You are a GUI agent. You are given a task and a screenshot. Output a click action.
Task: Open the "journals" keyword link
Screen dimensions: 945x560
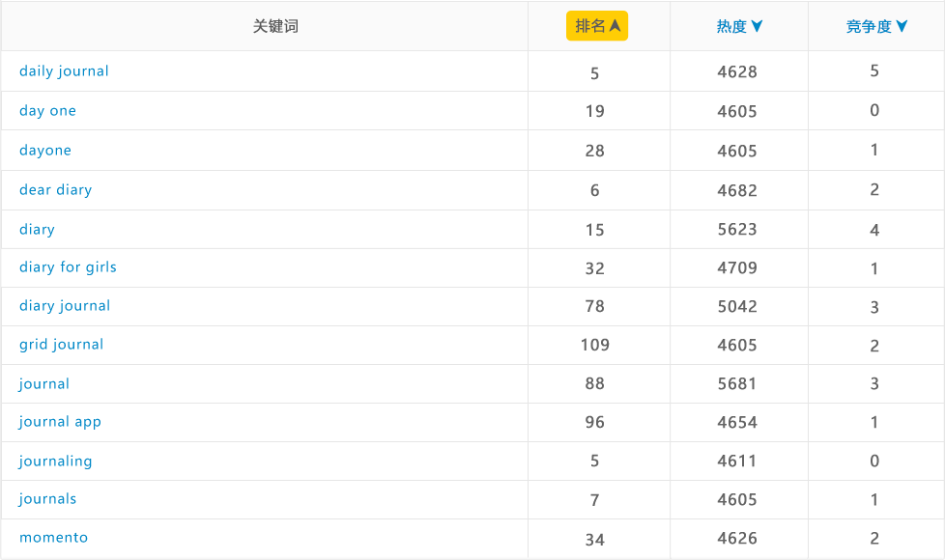coord(47,499)
